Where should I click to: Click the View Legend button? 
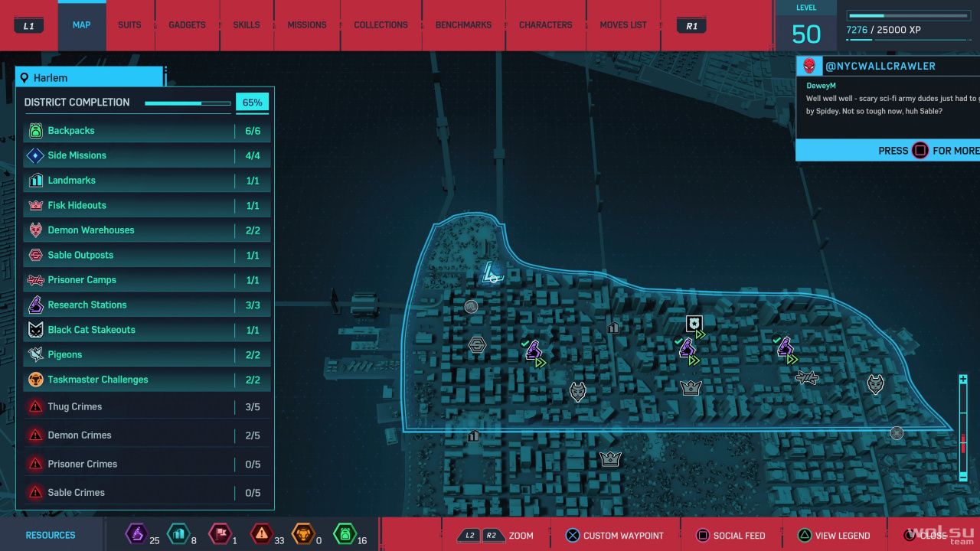(834, 536)
